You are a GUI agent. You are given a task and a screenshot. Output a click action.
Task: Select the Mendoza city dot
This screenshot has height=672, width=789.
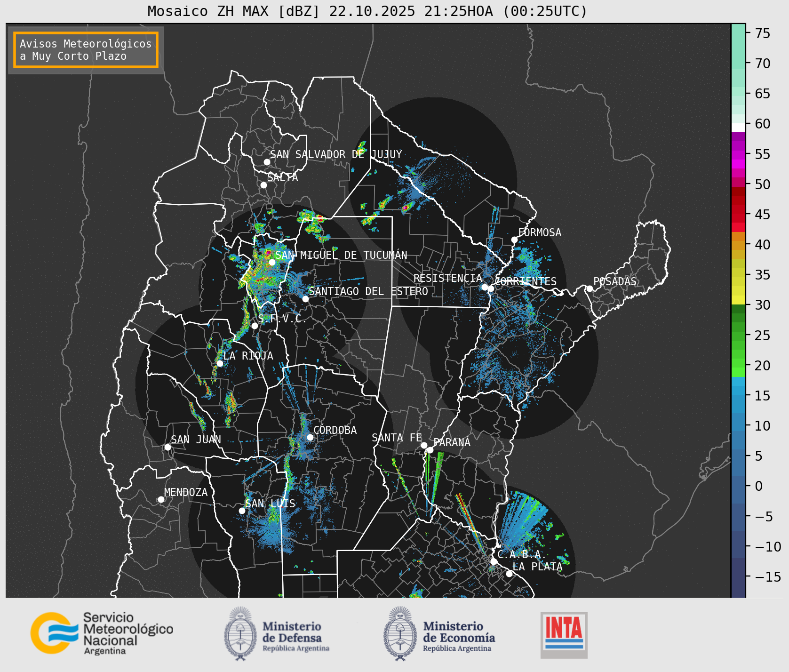click(161, 499)
